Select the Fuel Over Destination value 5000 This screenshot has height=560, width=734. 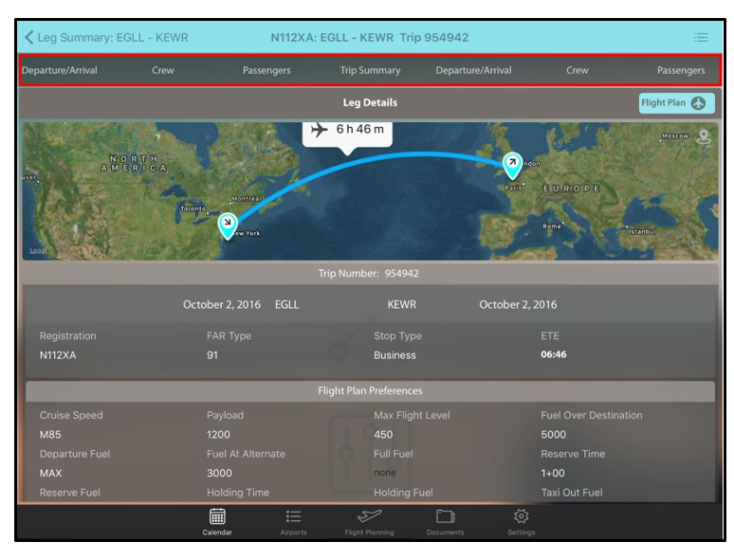pos(553,435)
